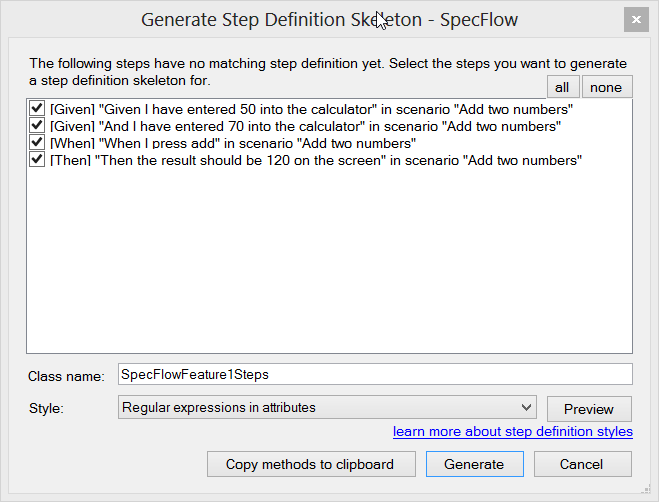Select the "When I press add" step text
This screenshot has width=659, height=502.
pyautogui.click(x=232, y=142)
